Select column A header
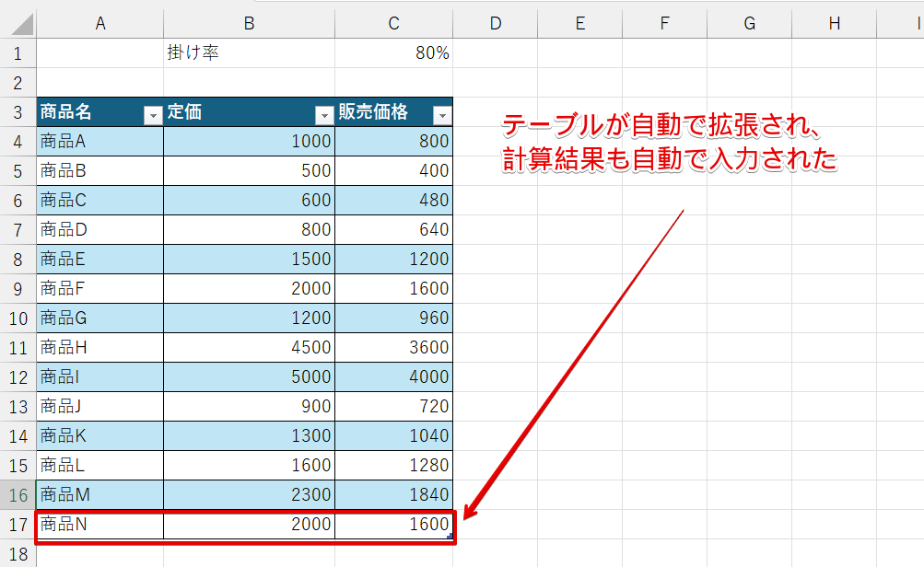Viewport: 924px width, 567px height. pyautogui.click(x=100, y=24)
